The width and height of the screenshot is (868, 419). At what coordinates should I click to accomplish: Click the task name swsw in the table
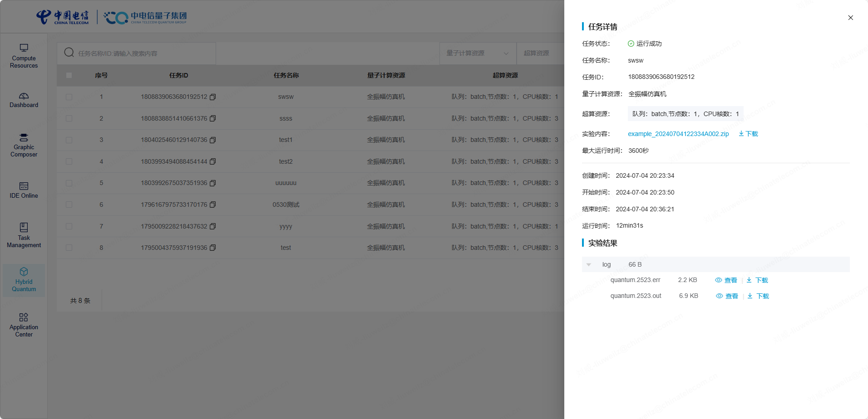[286, 97]
